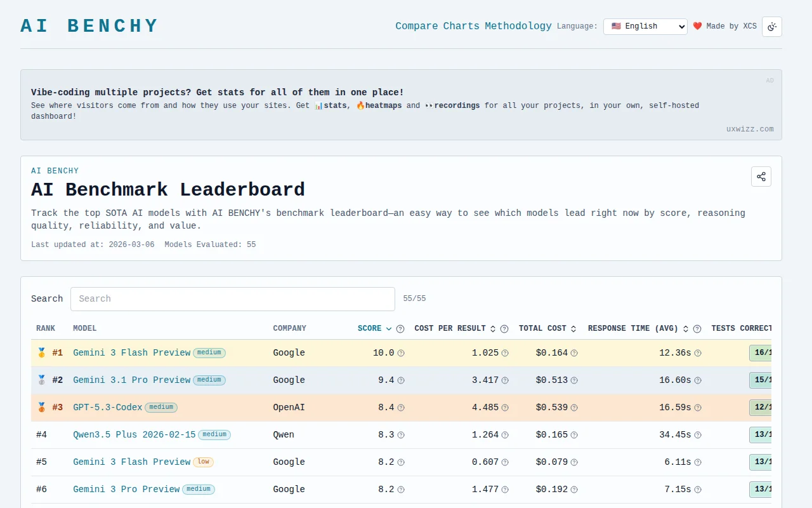Toggle the dark/light theme button

[772, 27]
